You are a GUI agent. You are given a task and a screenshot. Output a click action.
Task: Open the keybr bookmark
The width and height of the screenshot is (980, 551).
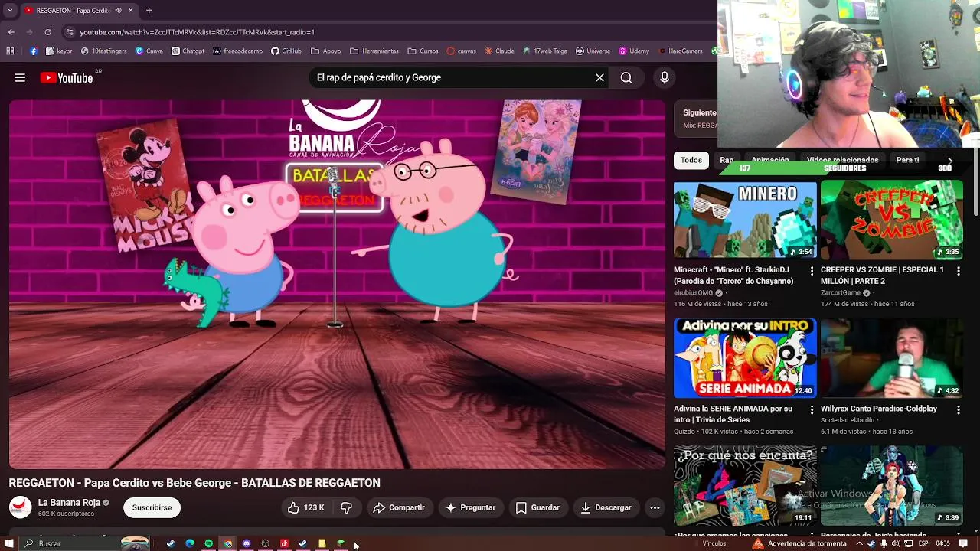pos(59,51)
